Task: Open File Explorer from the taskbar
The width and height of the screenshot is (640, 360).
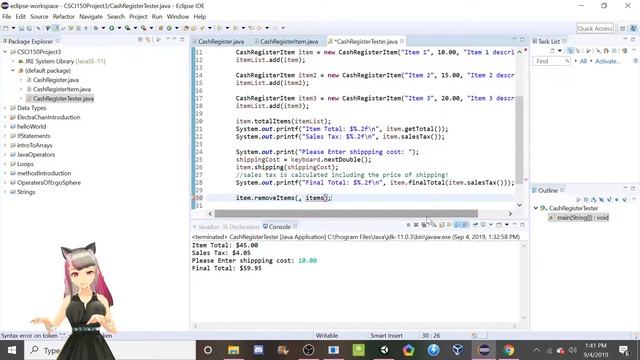Action: pyautogui.click(x=233, y=350)
